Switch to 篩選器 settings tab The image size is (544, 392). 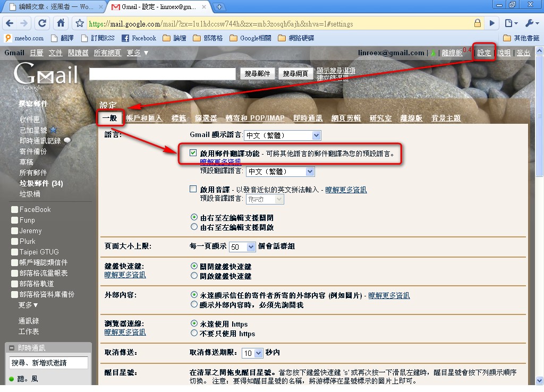tap(206, 118)
